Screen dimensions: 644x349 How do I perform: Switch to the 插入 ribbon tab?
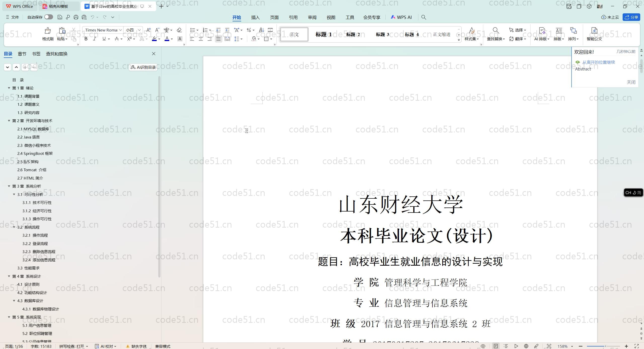coord(255,17)
